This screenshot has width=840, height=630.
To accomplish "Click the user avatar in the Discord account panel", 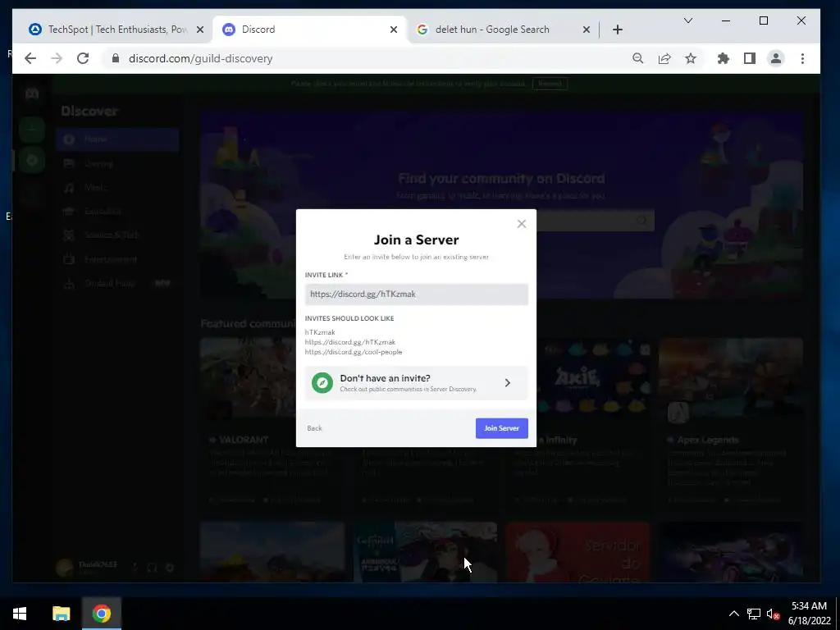I will pyautogui.click(x=65, y=568).
